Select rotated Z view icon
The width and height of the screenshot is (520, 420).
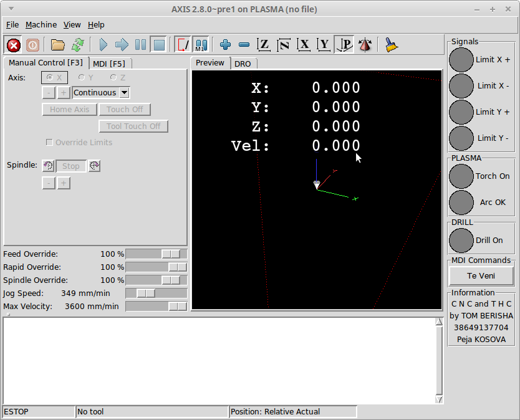click(x=284, y=45)
